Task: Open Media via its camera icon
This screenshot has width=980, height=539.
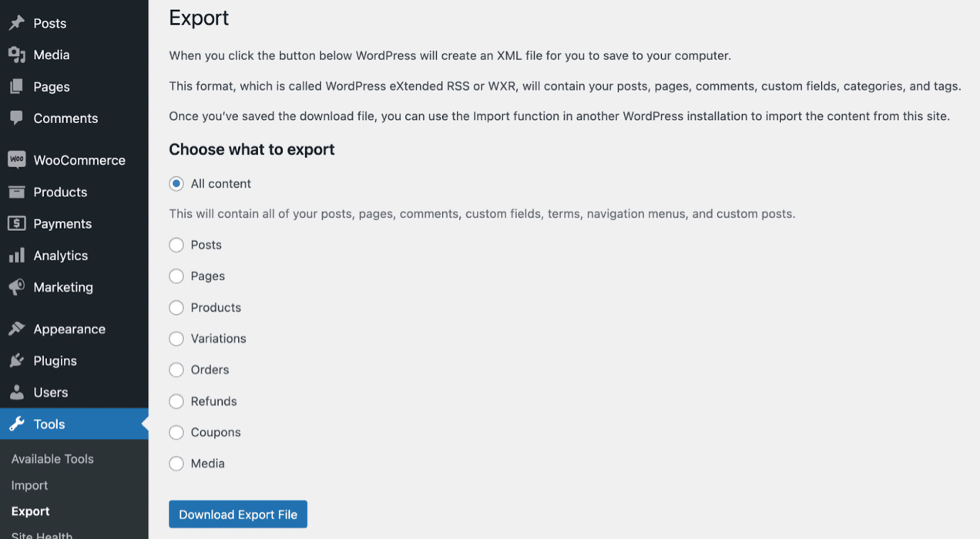Action: [16, 55]
